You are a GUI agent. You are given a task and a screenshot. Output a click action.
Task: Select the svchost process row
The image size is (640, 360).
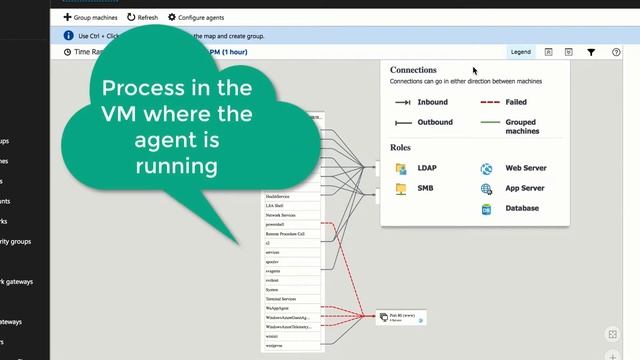click(x=292, y=280)
